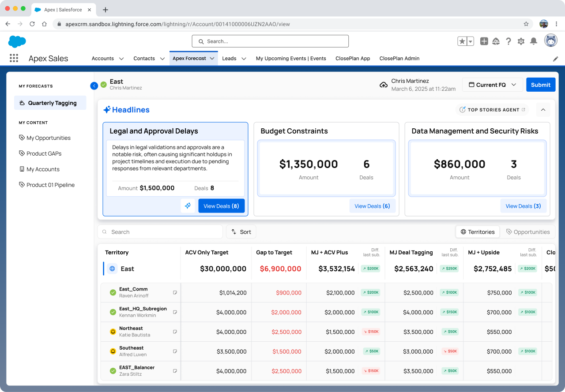Open My Accounts in sidebar
565x392 pixels.
[x=39, y=169]
